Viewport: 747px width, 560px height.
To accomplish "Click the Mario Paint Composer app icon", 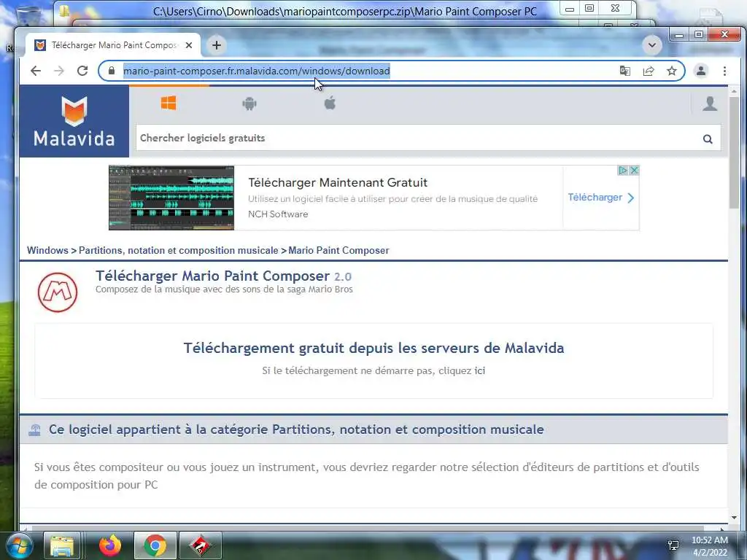I will pos(58,292).
